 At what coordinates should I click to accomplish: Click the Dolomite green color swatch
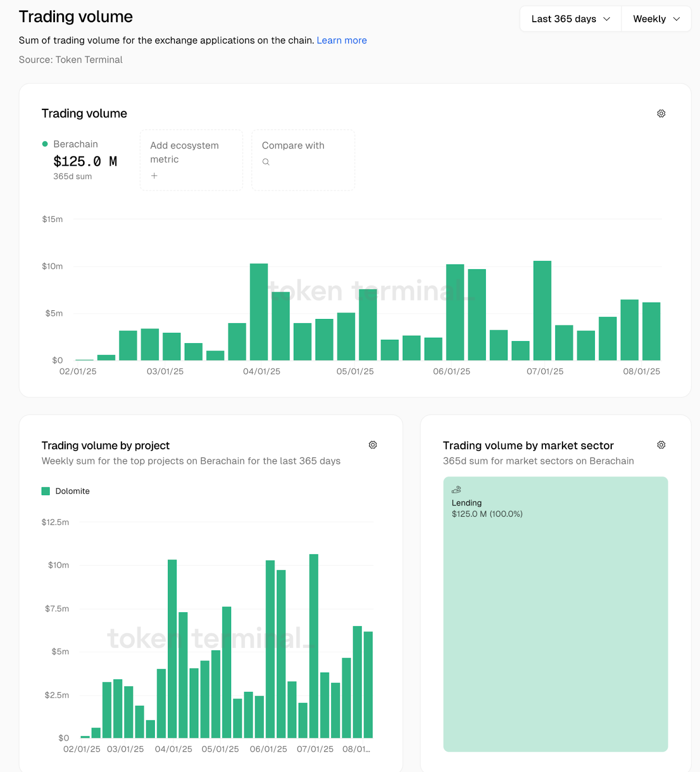click(x=46, y=491)
